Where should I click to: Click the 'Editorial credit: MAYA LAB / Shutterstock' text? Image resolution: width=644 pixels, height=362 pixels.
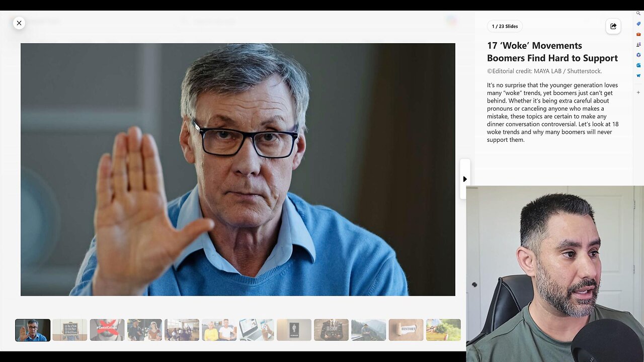tap(544, 71)
